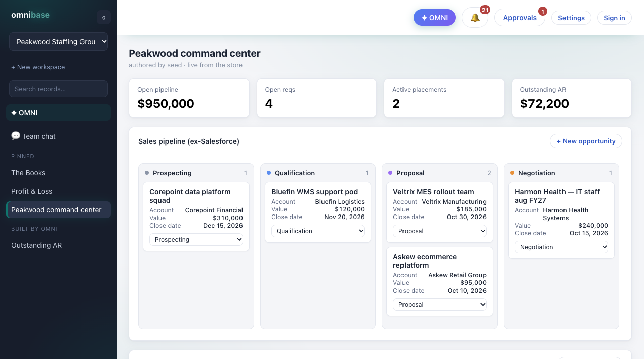Open Settings
This screenshot has width=644, height=359.
571,18
